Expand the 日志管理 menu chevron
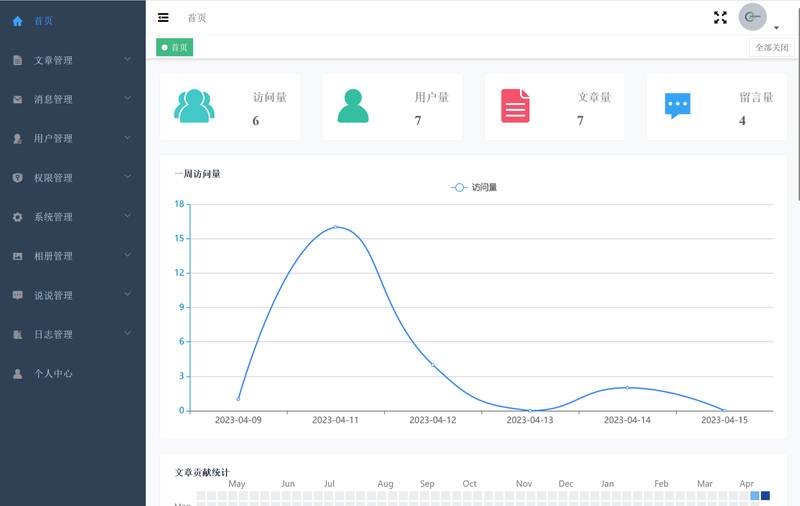This screenshot has height=506, width=800. (x=128, y=333)
